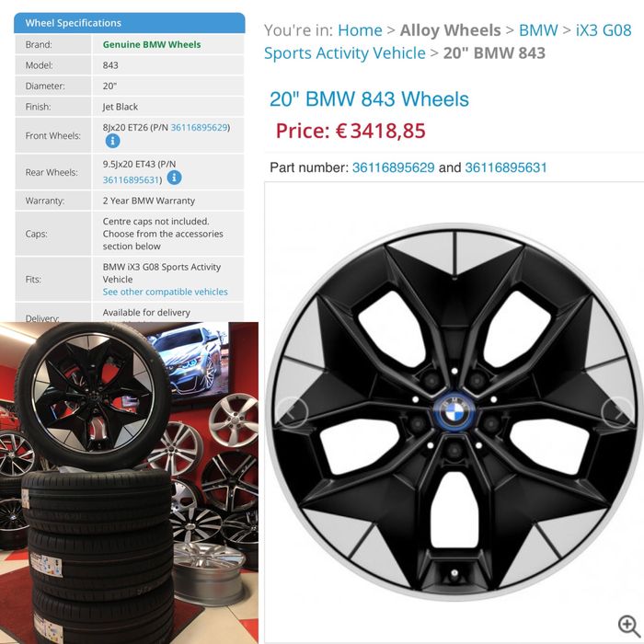Click the large BMW 843 wheel product image

[x=454, y=412]
